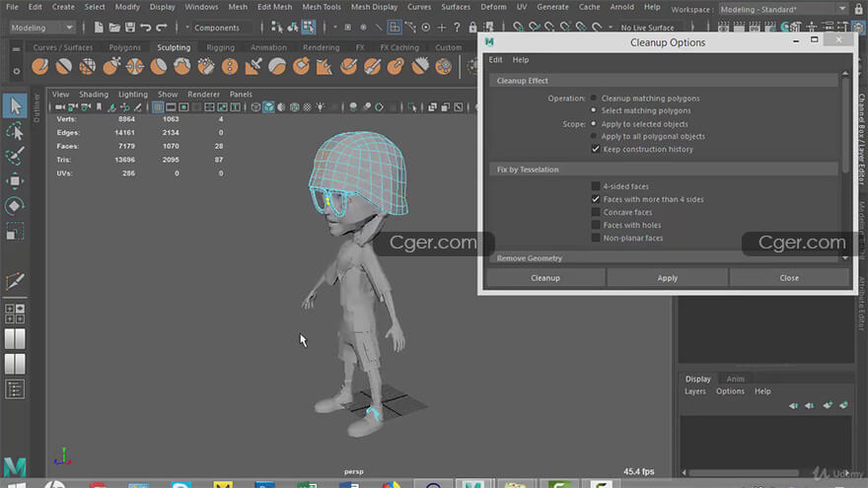Click the New Scene file icon
Screen dimensions: 868x488
[99, 28]
